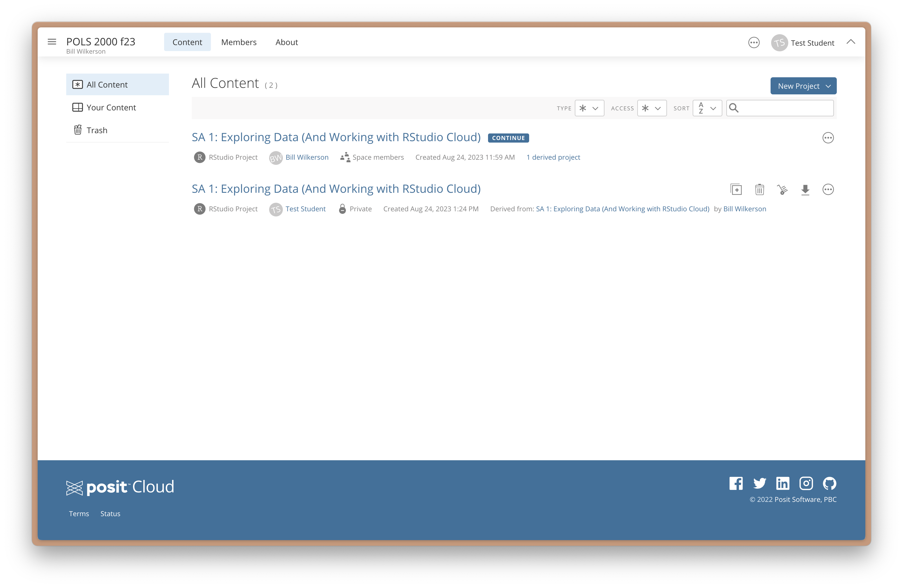Click the All Content sidebar icon
This screenshot has width=903, height=588.
coord(77,84)
